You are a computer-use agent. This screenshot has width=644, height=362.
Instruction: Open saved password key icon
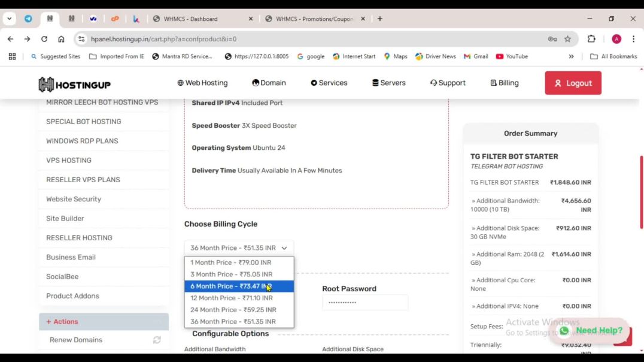click(x=552, y=39)
